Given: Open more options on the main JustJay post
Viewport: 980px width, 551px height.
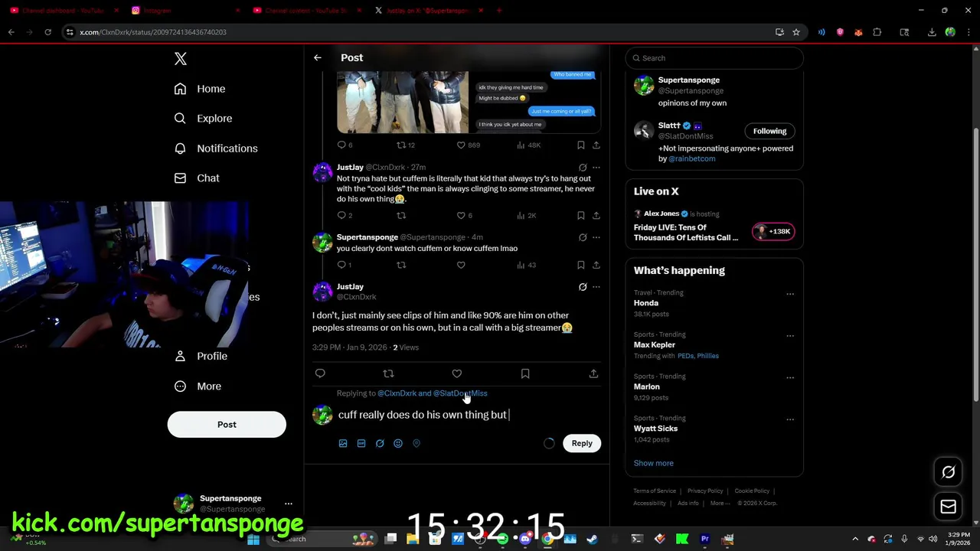Looking at the screenshot, I should coord(596,287).
